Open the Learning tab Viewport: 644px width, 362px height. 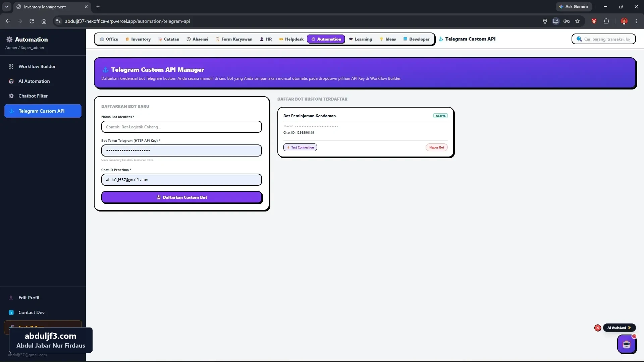pos(361,39)
